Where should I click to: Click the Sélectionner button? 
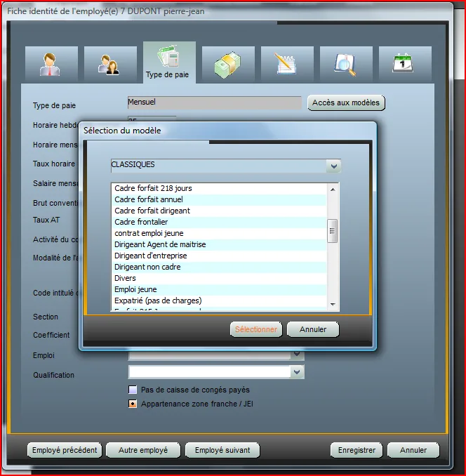256,329
